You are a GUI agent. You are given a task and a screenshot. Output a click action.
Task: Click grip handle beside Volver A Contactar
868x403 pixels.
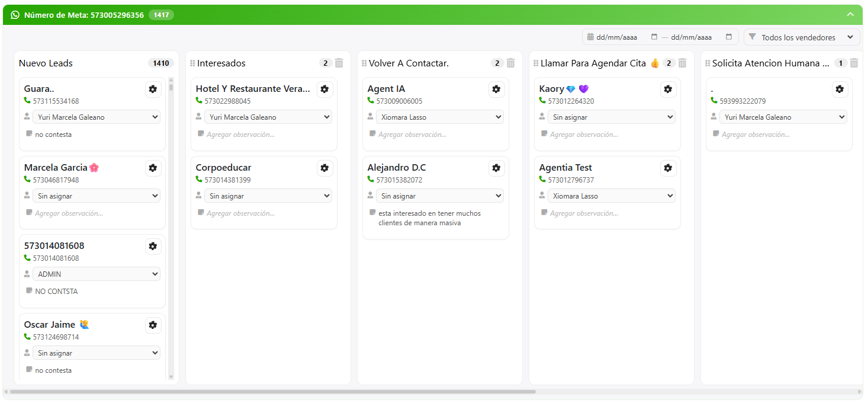coord(364,63)
